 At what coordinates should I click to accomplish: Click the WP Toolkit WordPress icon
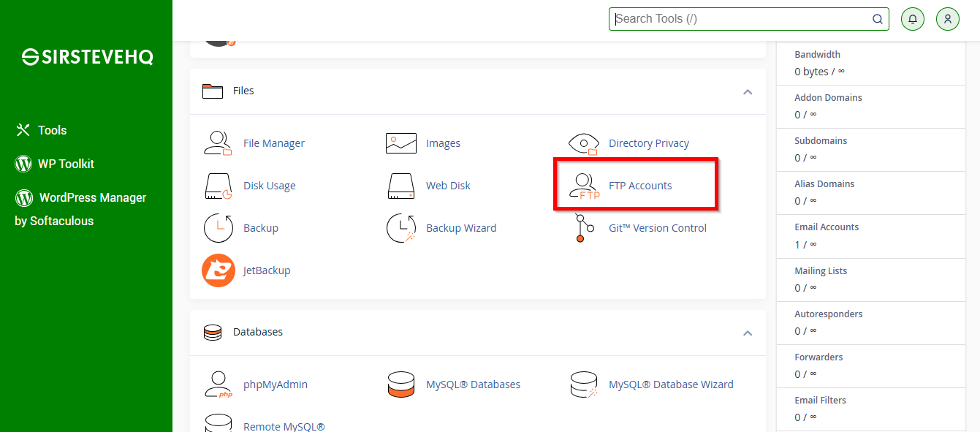23,164
